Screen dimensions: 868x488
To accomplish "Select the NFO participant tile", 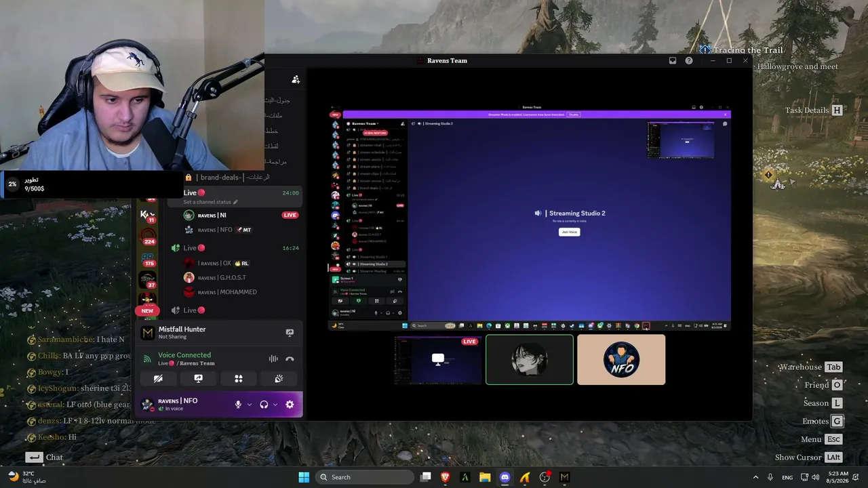I will 621,360.
